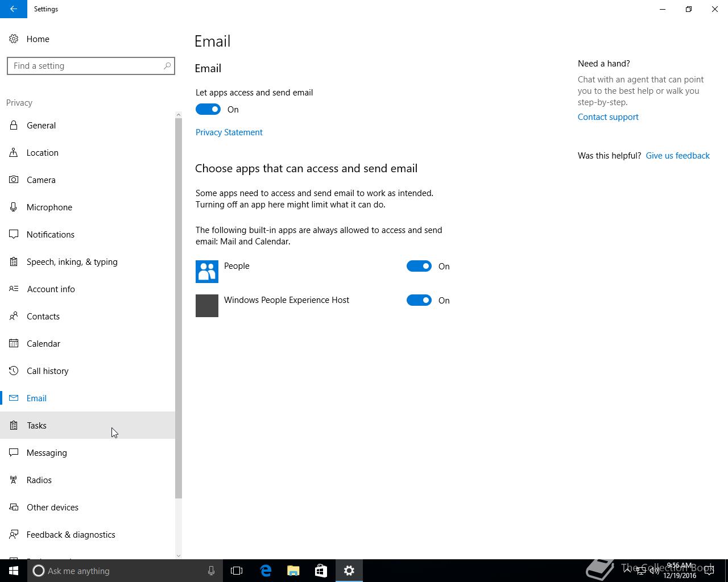Open Microphone privacy settings
Viewport: 728px width, 582px height.
pyautogui.click(x=88, y=207)
